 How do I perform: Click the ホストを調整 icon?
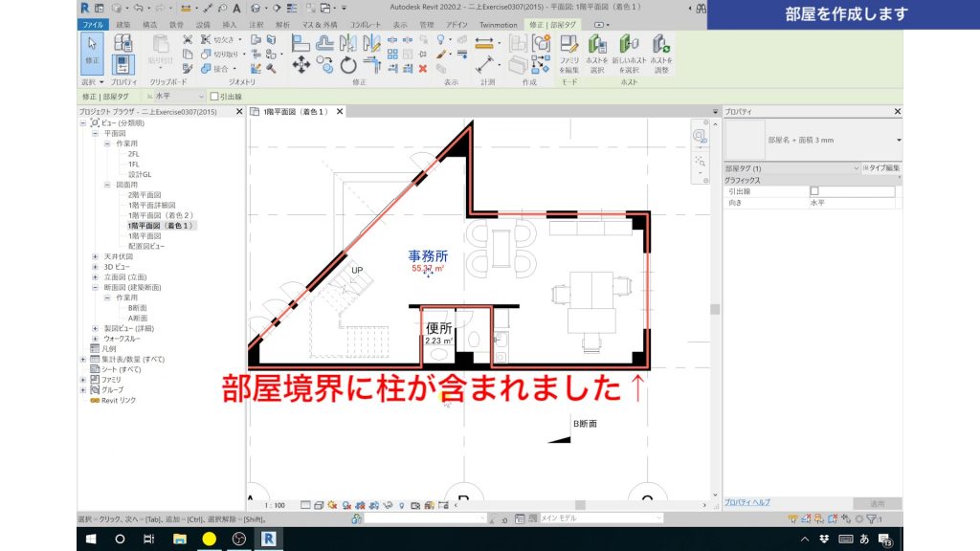pos(660,43)
